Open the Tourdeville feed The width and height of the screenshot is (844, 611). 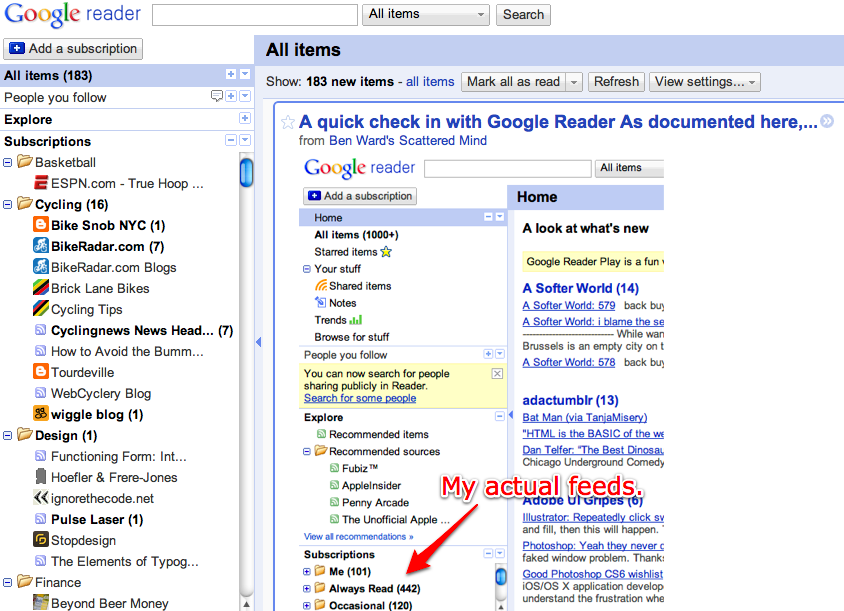(x=82, y=373)
